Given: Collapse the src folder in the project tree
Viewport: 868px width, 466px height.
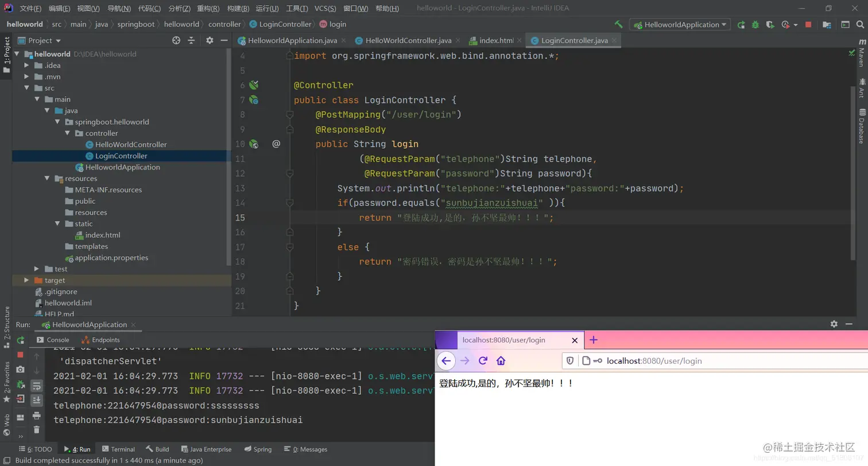Looking at the screenshot, I should click(26, 88).
